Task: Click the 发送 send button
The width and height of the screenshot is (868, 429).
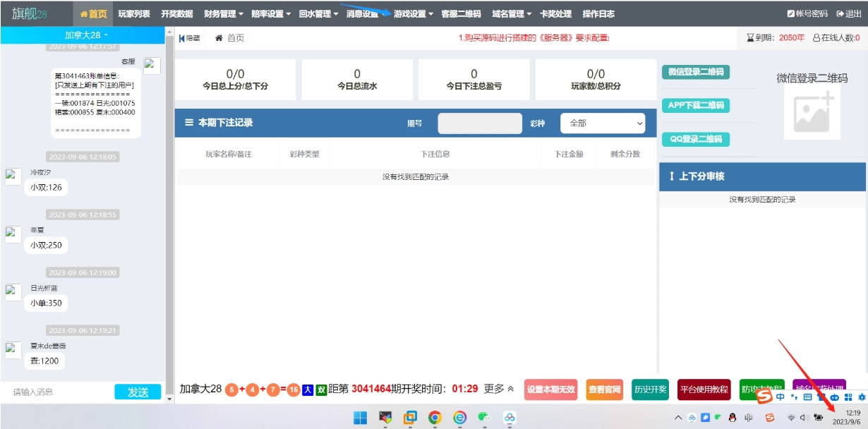Action: click(x=138, y=392)
